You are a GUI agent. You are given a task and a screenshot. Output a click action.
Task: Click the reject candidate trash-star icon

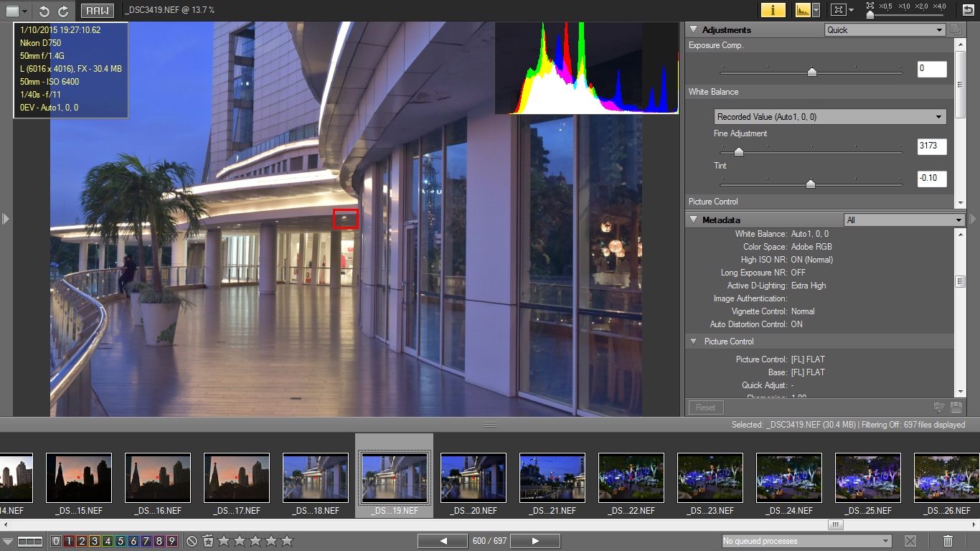208,541
